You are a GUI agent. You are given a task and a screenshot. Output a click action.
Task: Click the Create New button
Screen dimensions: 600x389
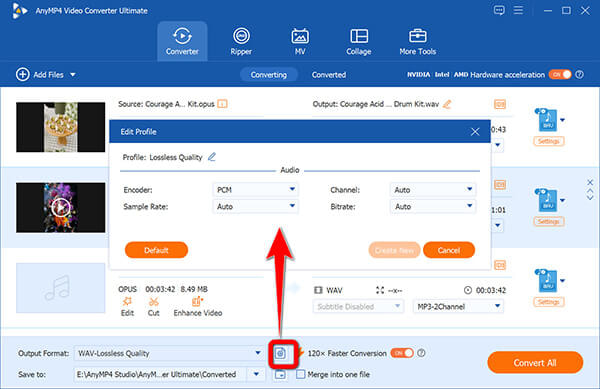coord(394,250)
